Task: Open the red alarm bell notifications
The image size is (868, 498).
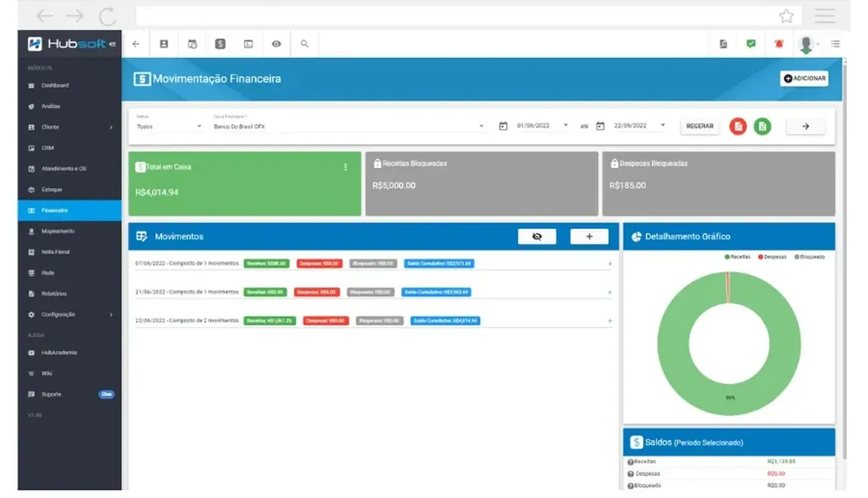Action: pos(779,44)
